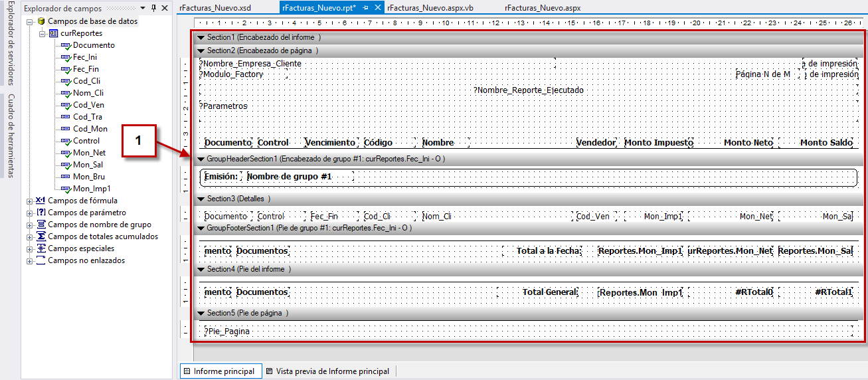Expand the Campos no enlazados node
This screenshot has width=868, height=380.
(29, 261)
